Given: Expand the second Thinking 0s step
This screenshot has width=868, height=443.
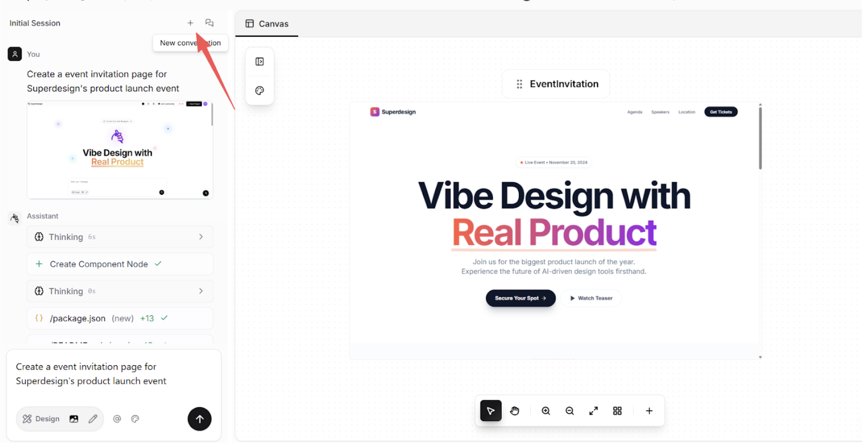Looking at the screenshot, I should click(120, 291).
